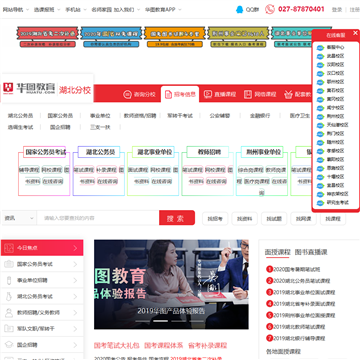Image resolution: width=360 pixels, height=360 pixels.
Task: Click the 国考课程体系 red link
Action: pyautogui.click(x=164, y=345)
